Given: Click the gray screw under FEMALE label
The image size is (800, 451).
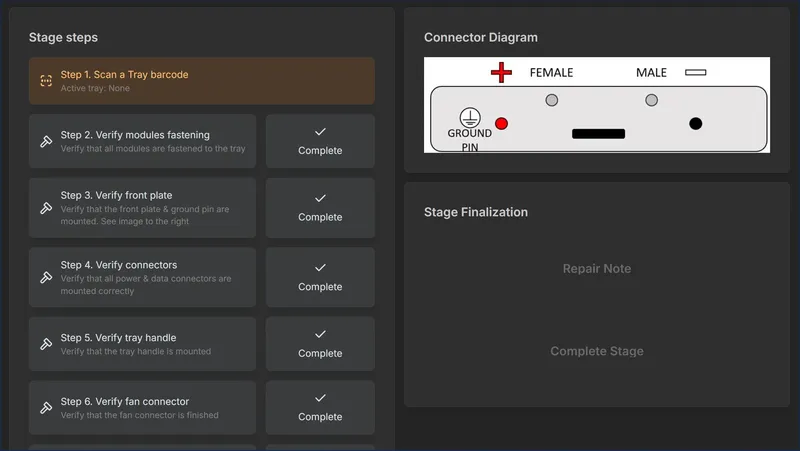Looking at the screenshot, I should click(552, 100).
